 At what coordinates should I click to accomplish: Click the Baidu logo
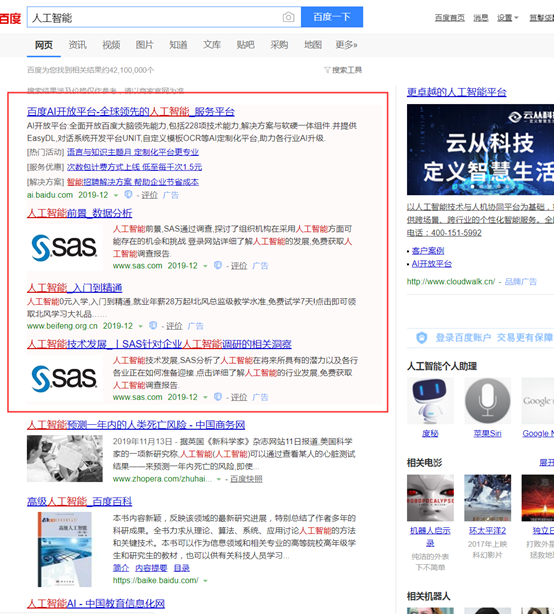(x=10, y=18)
